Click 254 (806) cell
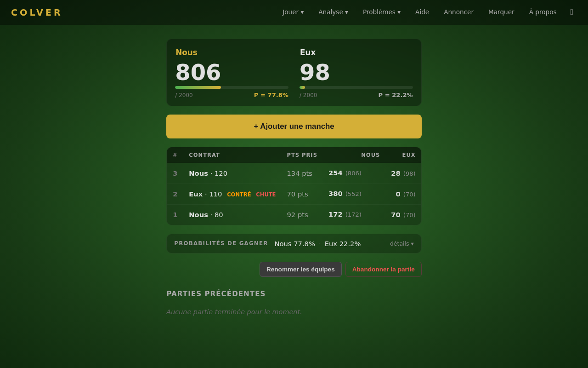The height and width of the screenshot is (368, 588). (345, 173)
